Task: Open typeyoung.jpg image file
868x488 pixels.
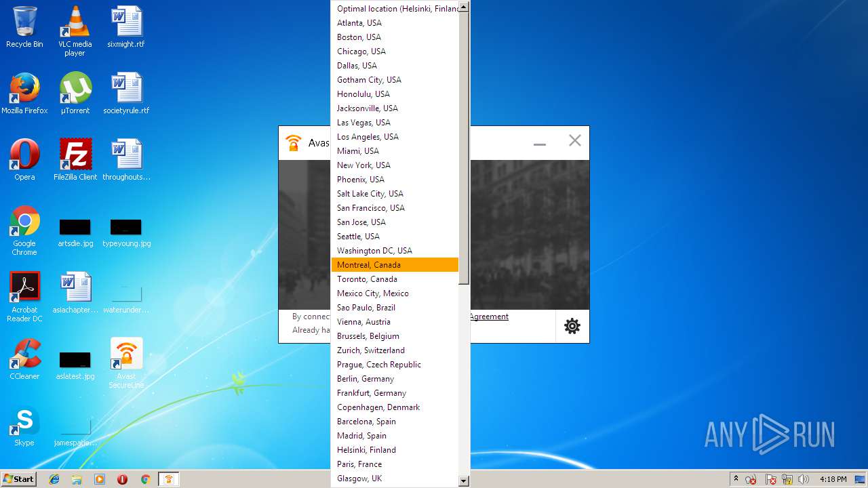Action: (126, 232)
